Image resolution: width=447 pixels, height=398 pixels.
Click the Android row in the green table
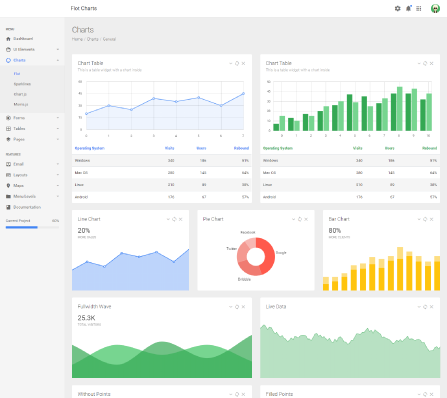tap(350, 197)
